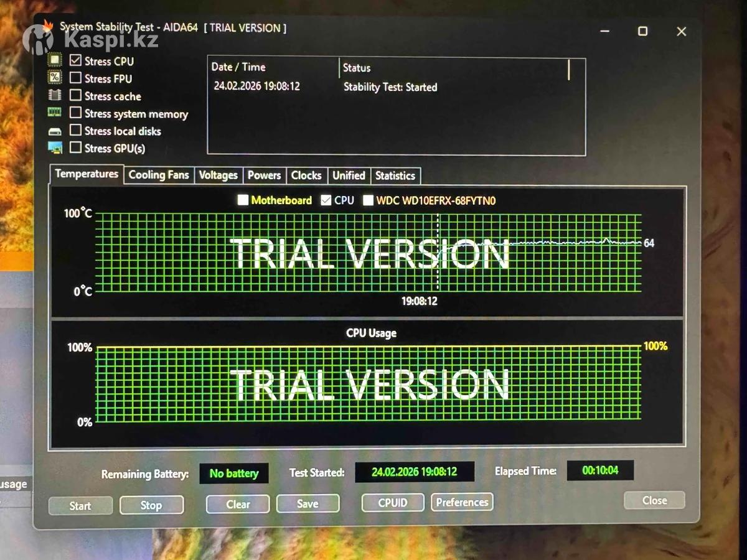Click the AIDA64 flame icon in title bar
This screenshot has height=560, width=747.
pos(48,26)
